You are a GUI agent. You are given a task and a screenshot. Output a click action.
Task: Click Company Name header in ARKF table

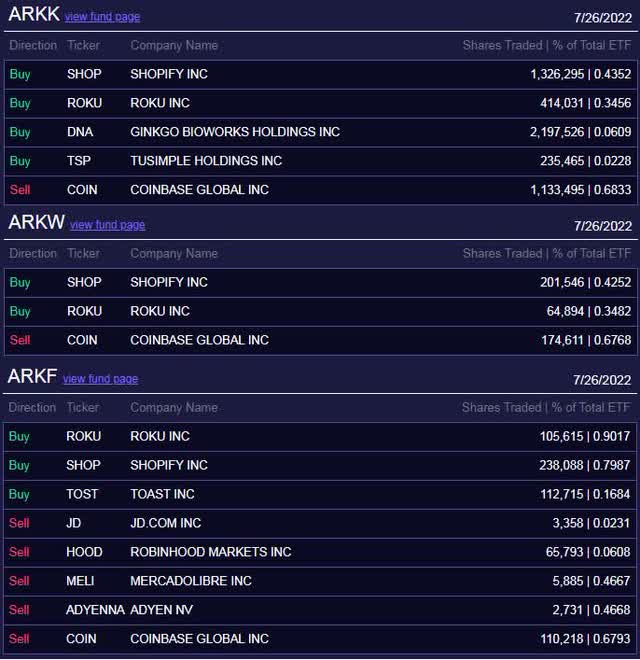click(174, 408)
